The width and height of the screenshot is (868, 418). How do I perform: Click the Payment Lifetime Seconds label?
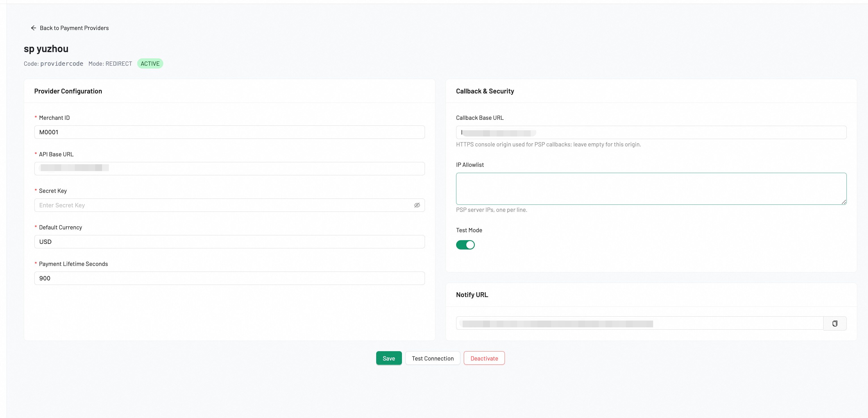click(x=73, y=264)
